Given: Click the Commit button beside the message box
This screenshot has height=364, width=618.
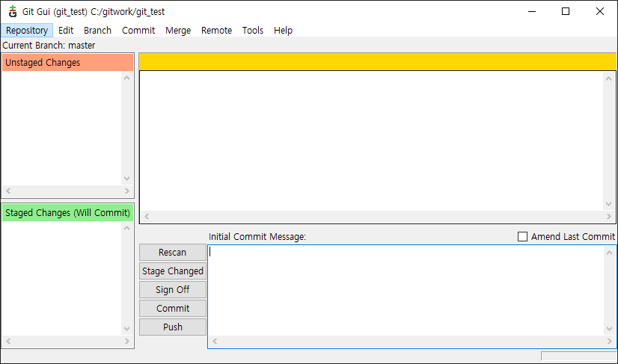Looking at the screenshot, I should [173, 309].
